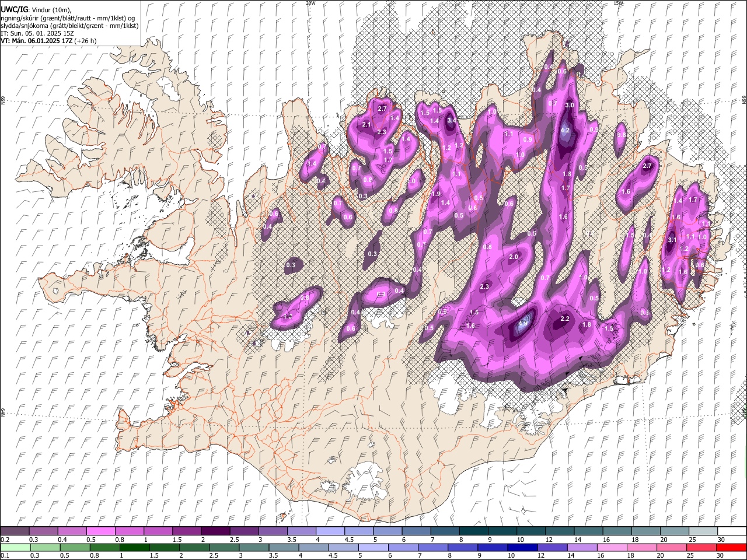Image resolution: width=747 pixels, height=560 pixels.
Task: Pick rain legend swatch between 25 and 30
Action: click(x=701, y=547)
